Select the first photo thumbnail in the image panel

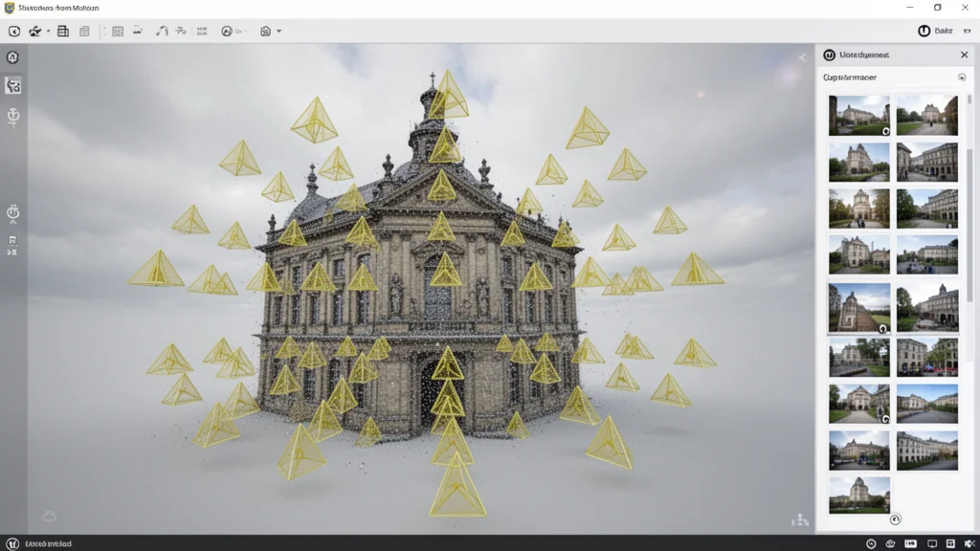[x=858, y=115]
